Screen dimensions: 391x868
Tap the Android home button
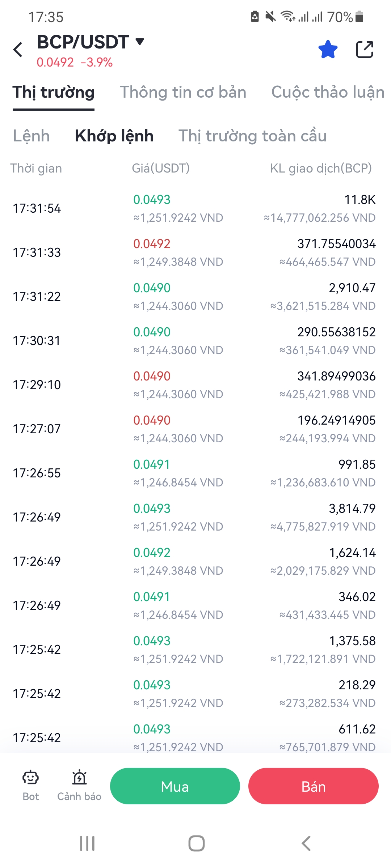196,843
